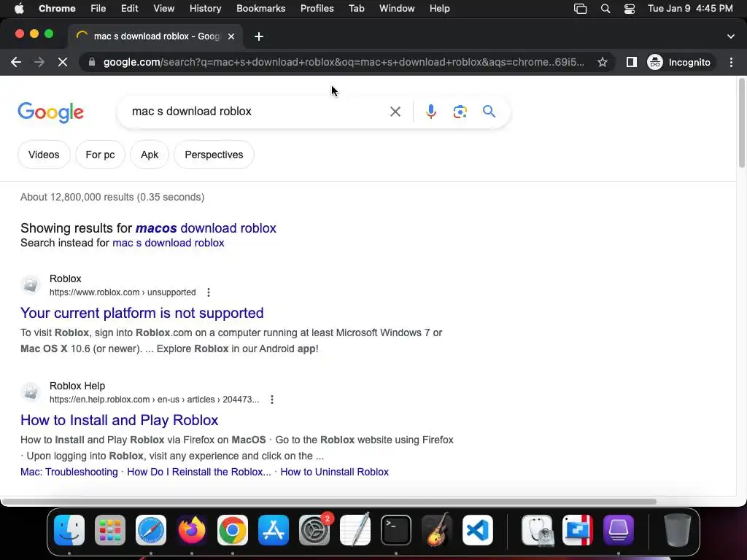This screenshot has width=747, height=560.
Task: Open 'Your current platform is not supported' result
Action: pos(142,313)
